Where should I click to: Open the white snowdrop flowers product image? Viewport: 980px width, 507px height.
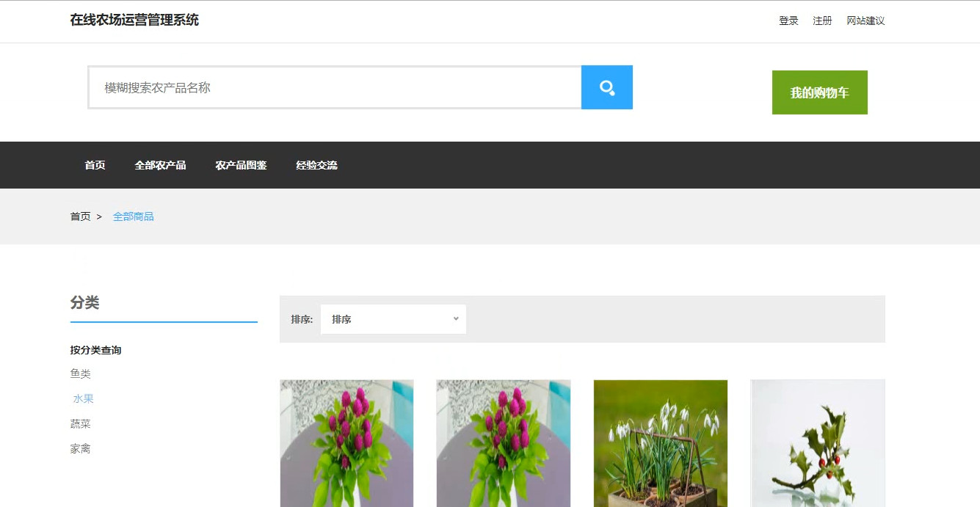coord(661,443)
